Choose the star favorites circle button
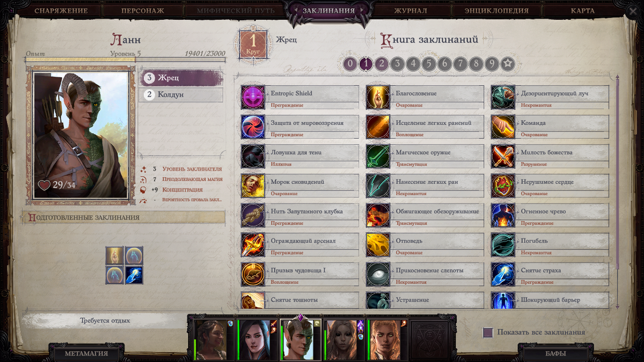Image resolution: width=644 pixels, height=362 pixels. pos(508,64)
